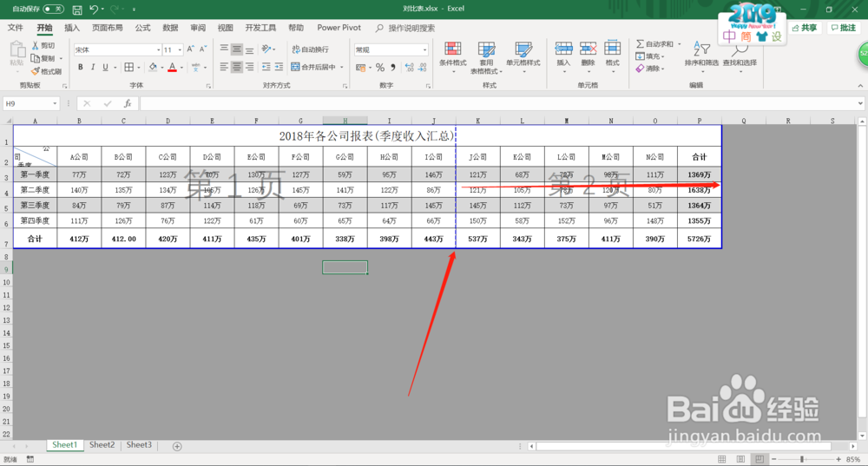The width and height of the screenshot is (868, 466).
Task: Click the increase decimal icon
Action: click(x=409, y=68)
